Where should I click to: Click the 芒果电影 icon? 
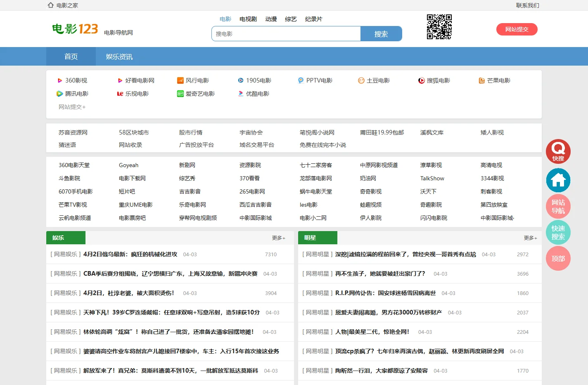coord(482,80)
